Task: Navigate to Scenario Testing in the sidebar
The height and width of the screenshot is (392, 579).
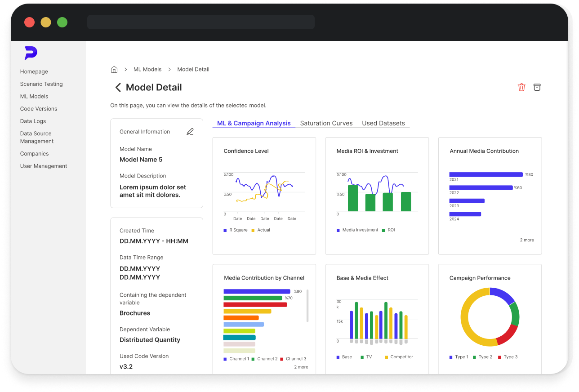Action: [41, 84]
